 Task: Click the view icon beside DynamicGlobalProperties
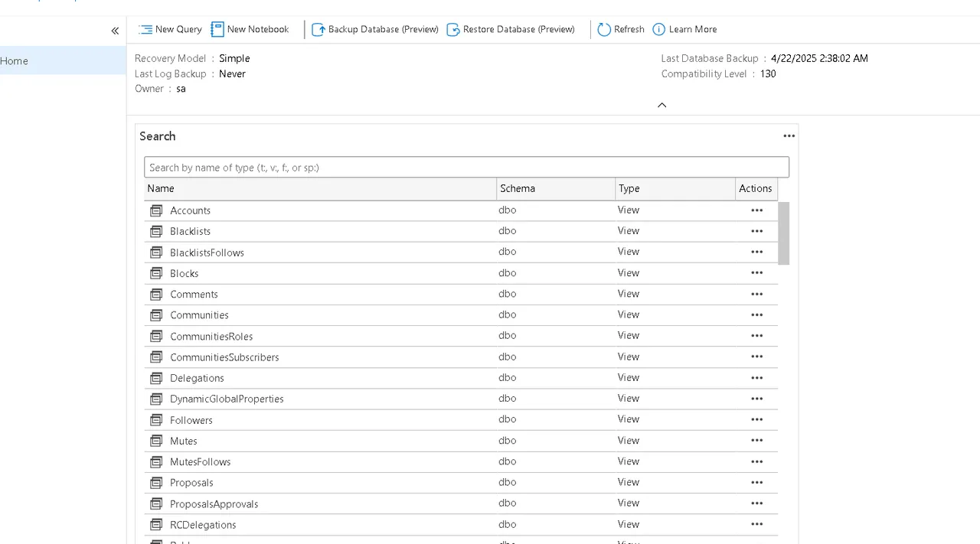[156, 399]
